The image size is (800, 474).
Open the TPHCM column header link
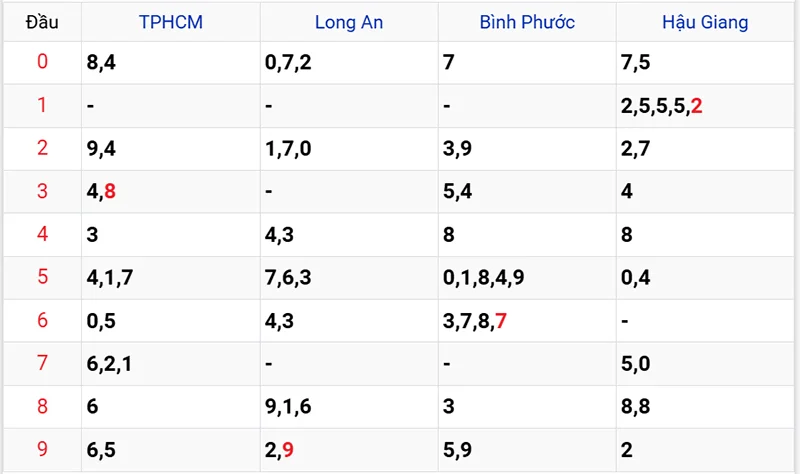[x=170, y=21]
